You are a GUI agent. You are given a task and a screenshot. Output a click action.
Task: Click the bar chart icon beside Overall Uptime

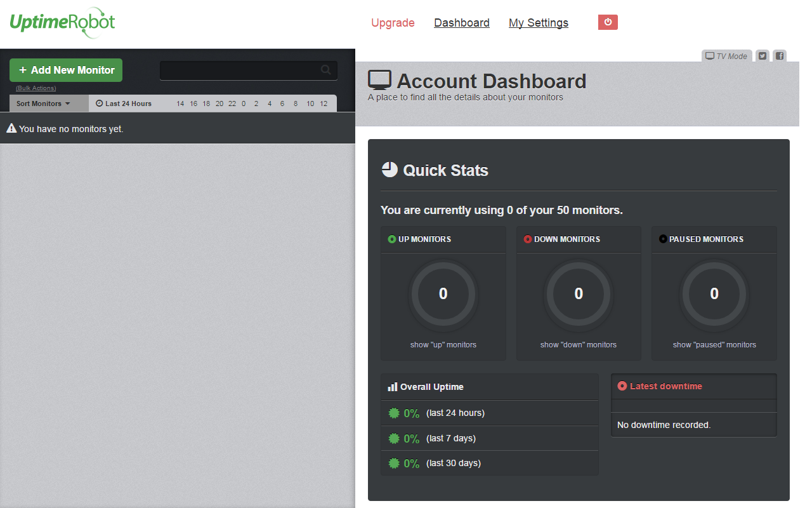393,386
